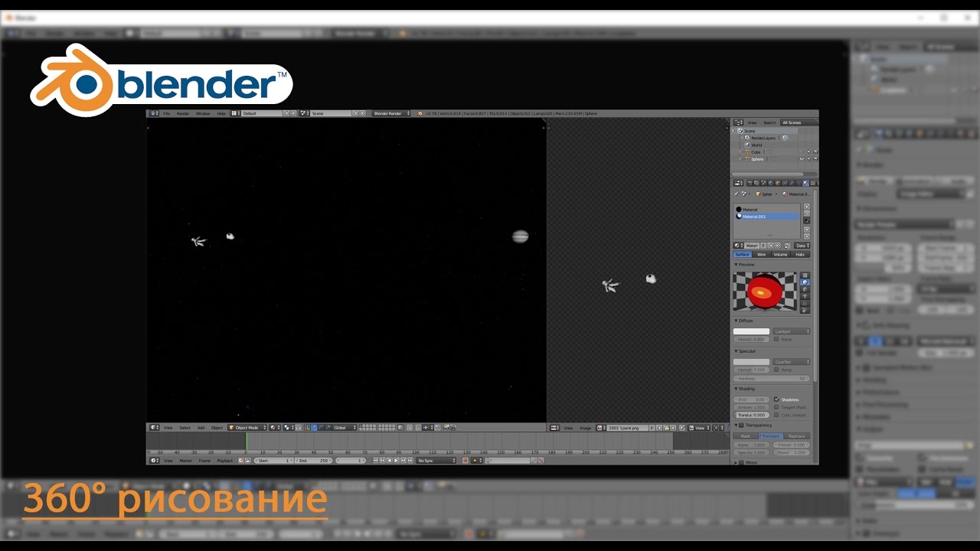Set preview to cube shape
The height and width of the screenshot is (551, 980).
[x=805, y=289]
